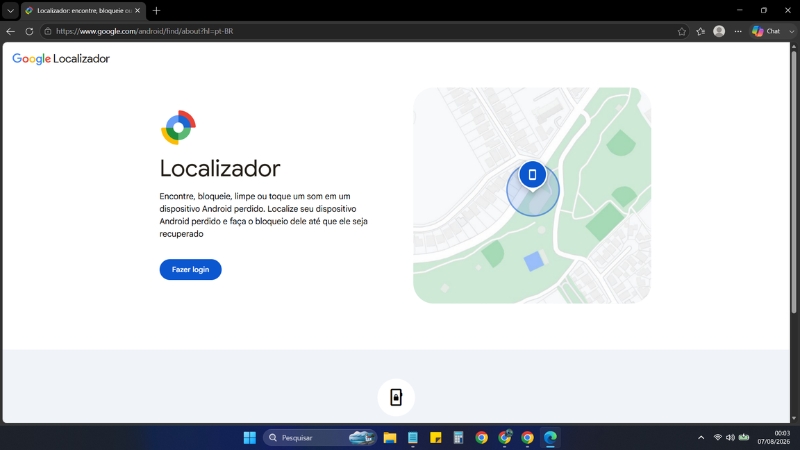Open File Explorer from the taskbar

[390, 438]
